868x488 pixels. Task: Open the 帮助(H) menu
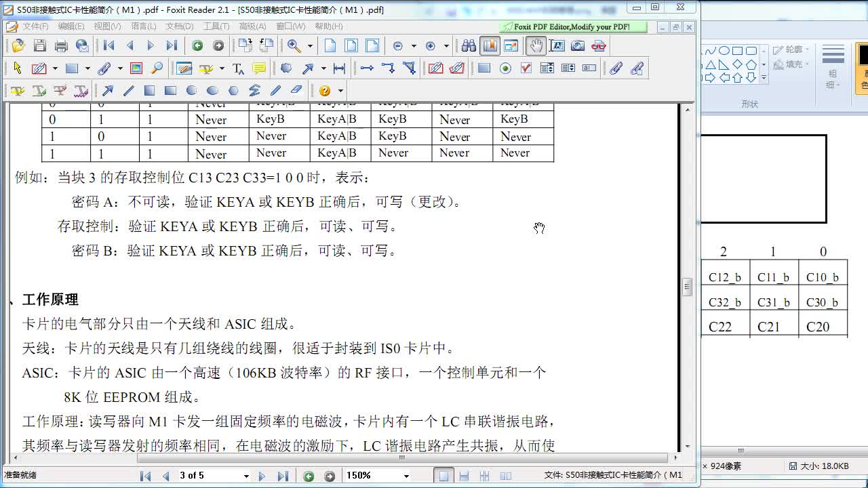(x=329, y=26)
